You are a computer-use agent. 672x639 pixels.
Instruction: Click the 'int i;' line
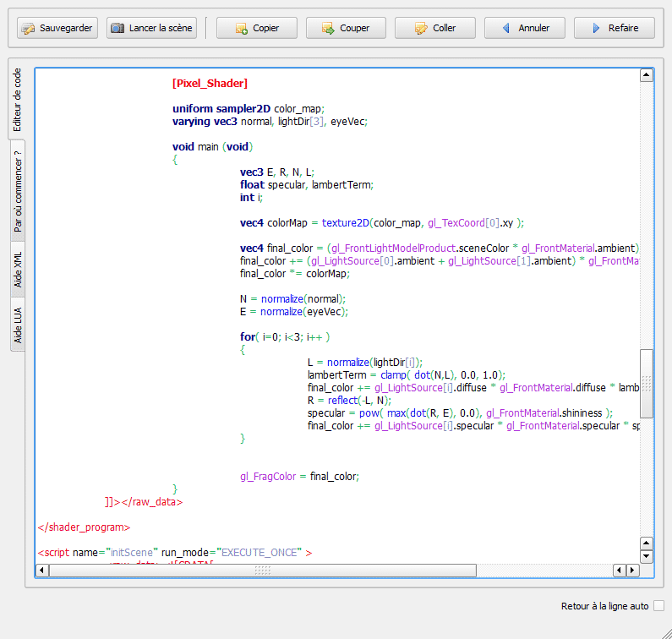coord(251,198)
